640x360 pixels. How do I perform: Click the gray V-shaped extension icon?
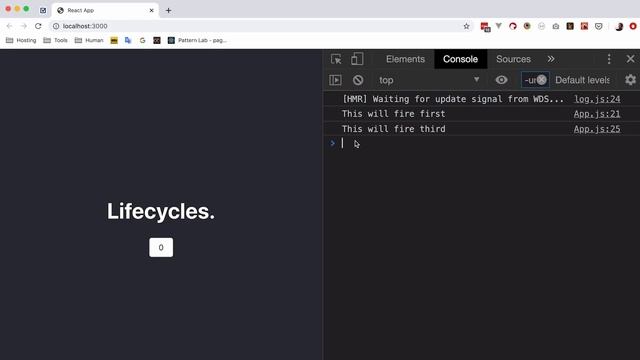point(499,26)
